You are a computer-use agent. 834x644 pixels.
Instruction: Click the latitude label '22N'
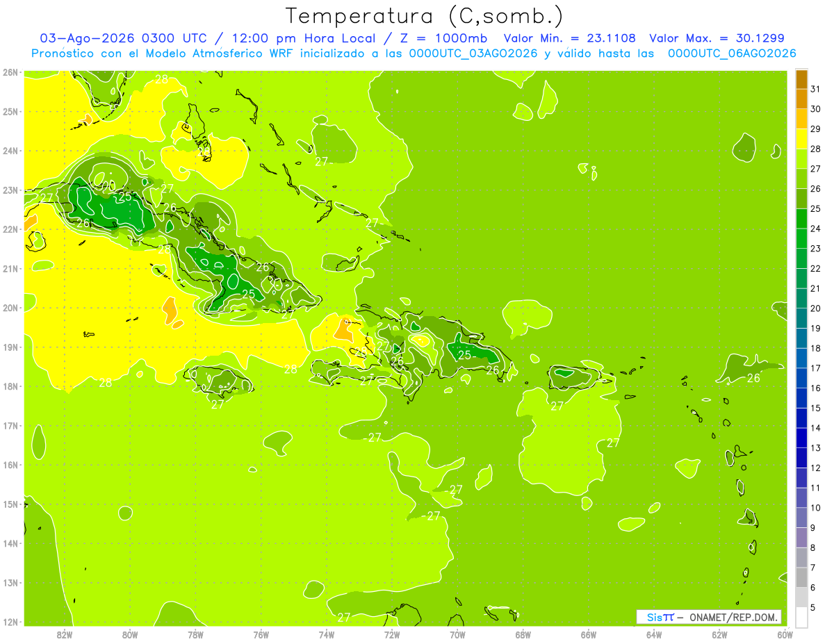click(x=10, y=229)
